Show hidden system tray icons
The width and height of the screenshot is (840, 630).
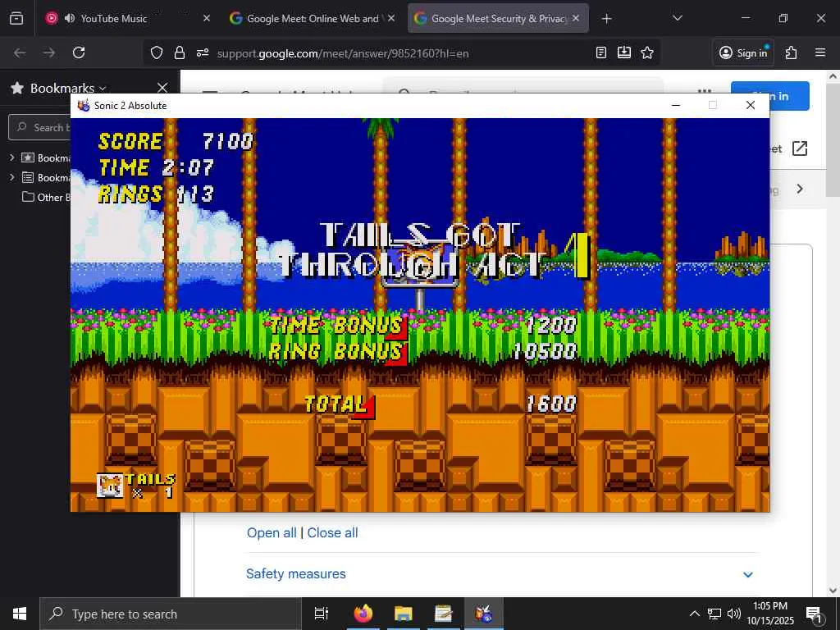click(694, 614)
